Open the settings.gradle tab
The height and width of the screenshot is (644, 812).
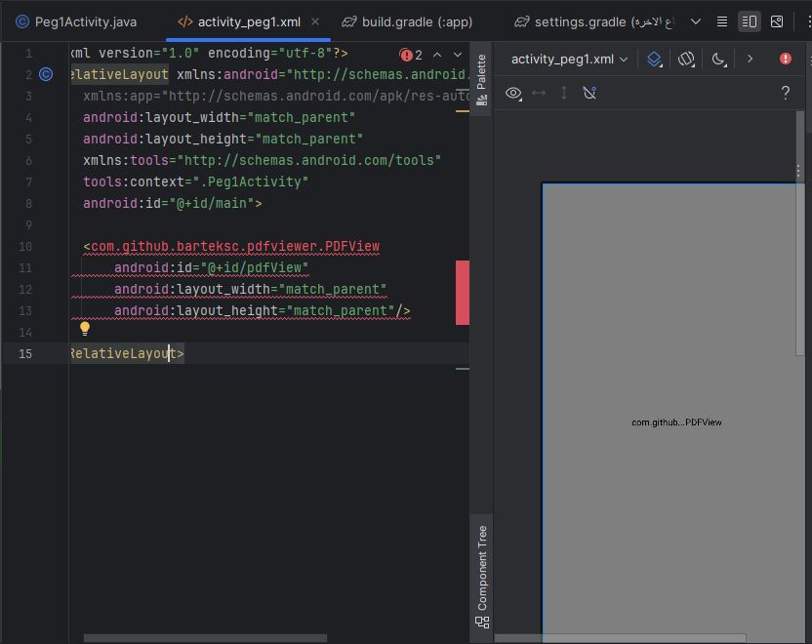point(594,21)
